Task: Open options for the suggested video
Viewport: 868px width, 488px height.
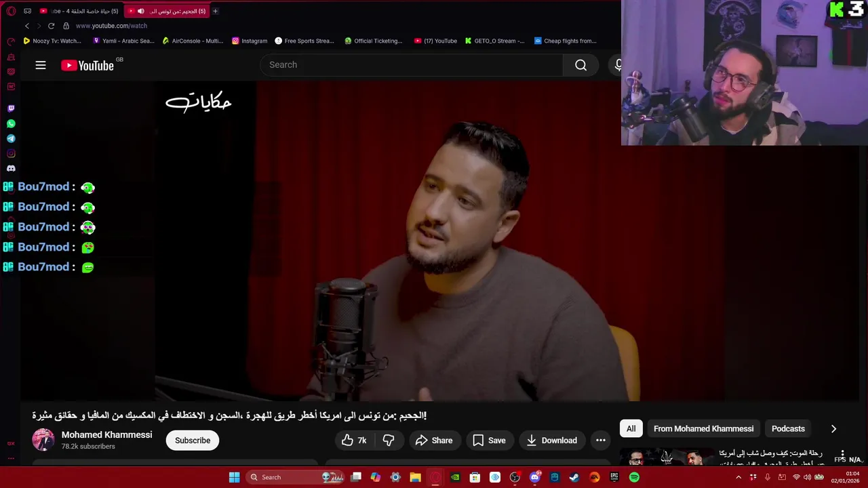Action: 842,454
